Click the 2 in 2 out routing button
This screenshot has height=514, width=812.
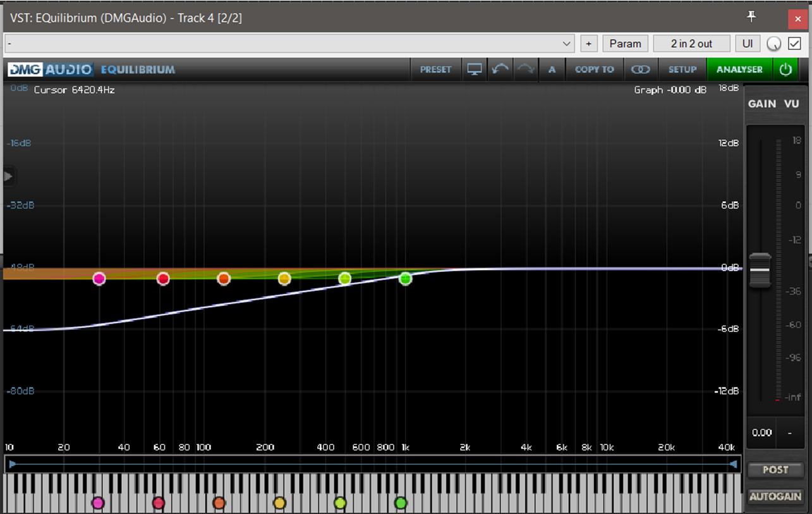click(x=691, y=44)
